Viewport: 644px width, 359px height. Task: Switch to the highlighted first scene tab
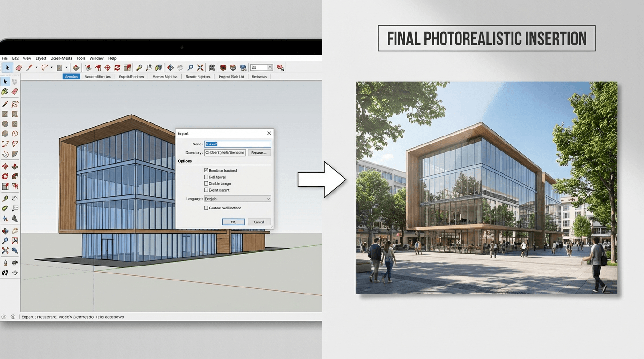(x=71, y=76)
